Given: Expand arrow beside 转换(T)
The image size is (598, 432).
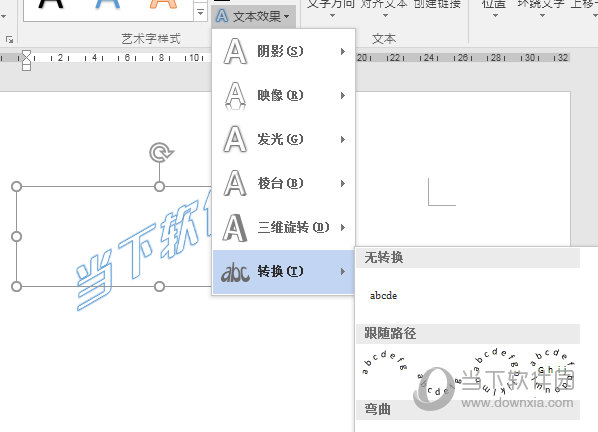Looking at the screenshot, I should click(343, 272).
